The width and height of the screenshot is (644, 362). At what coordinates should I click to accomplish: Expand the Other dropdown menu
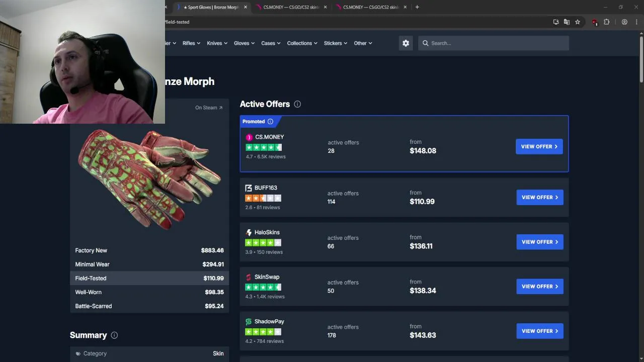363,43
